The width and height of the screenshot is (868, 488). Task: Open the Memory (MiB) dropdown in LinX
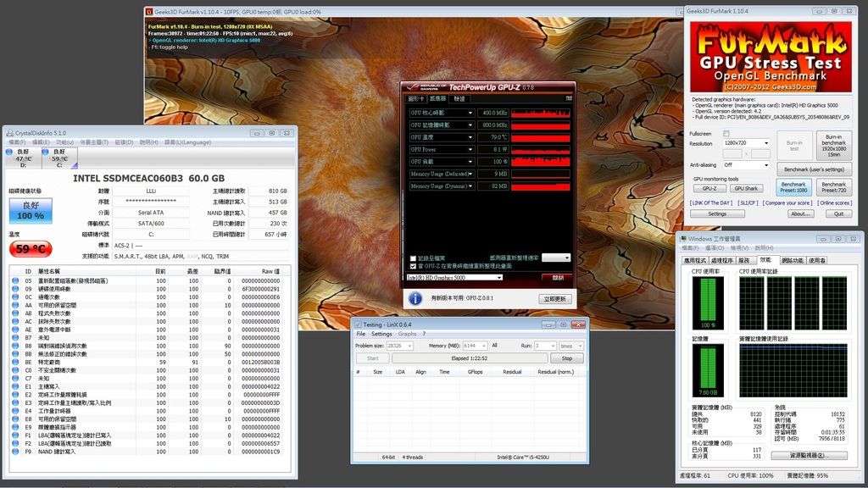click(475, 346)
